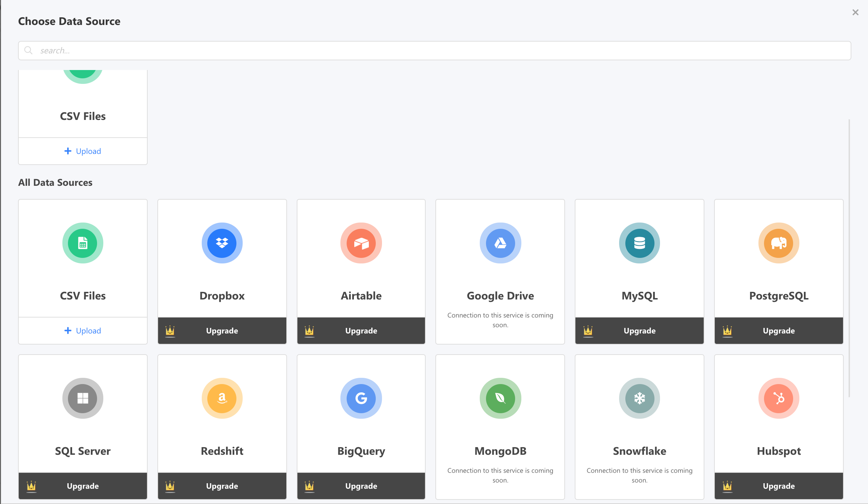The height and width of the screenshot is (504, 868).
Task: Click the MySQL database icon
Action: pyautogui.click(x=640, y=243)
